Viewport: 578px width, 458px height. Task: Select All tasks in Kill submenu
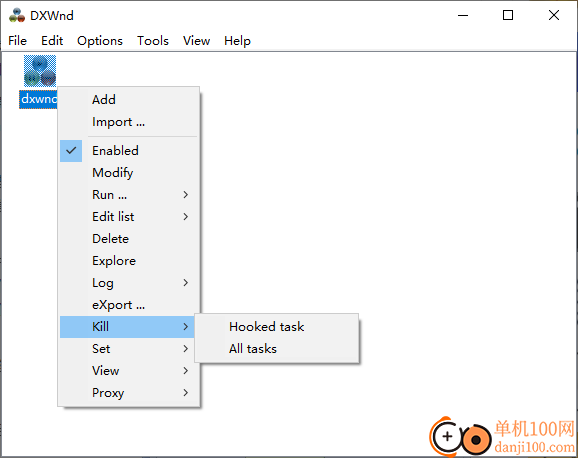277,349
